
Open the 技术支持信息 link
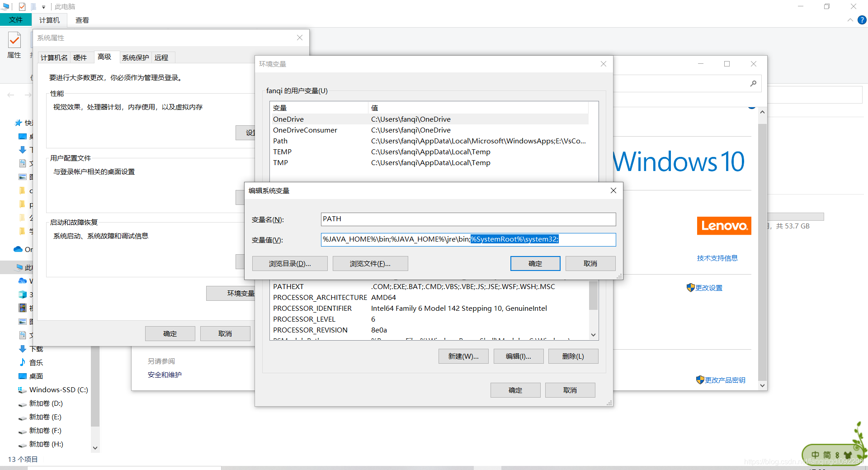tap(717, 258)
